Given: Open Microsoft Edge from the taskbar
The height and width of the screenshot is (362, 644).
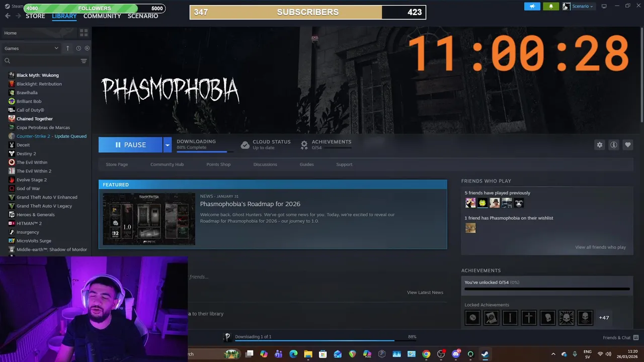Looking at the screenshot, I should tap(293, 354).
